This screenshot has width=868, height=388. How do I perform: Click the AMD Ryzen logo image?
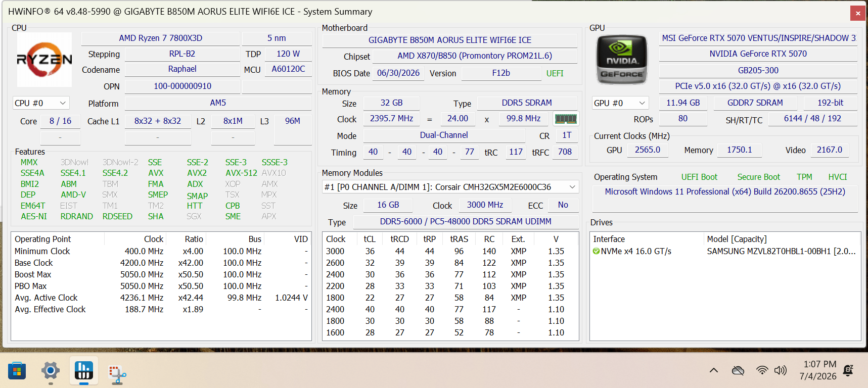(x=44, y=60)
